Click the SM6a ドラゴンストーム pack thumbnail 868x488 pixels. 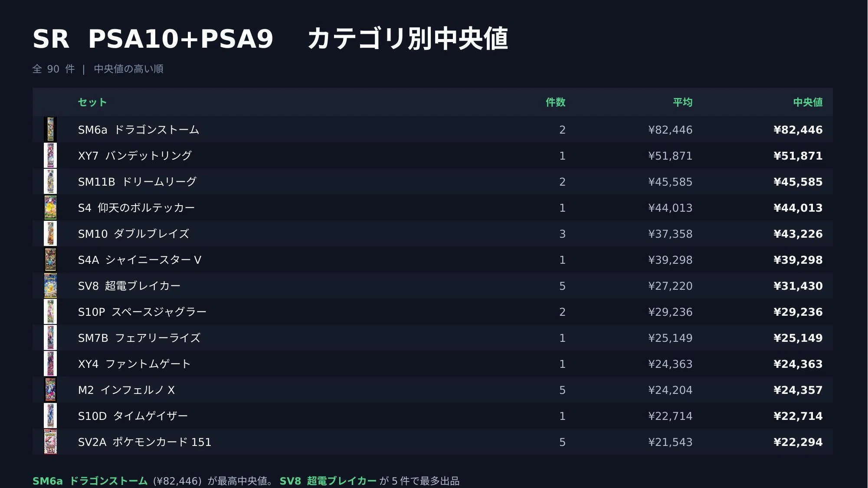(x=50, y=129)
